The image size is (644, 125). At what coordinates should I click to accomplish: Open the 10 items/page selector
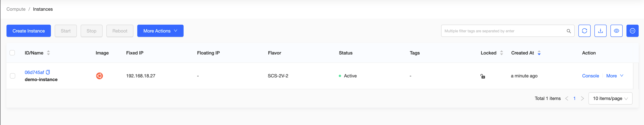point(610,98)
